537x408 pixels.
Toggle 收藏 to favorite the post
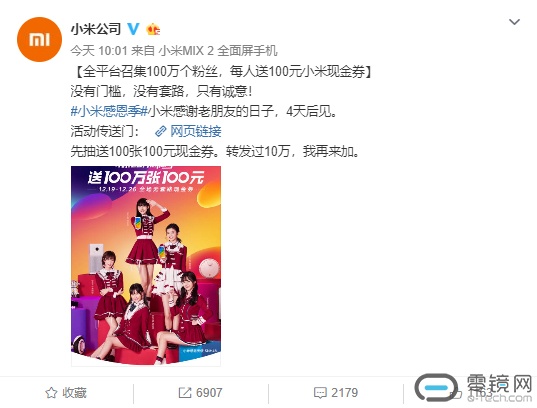65,393
